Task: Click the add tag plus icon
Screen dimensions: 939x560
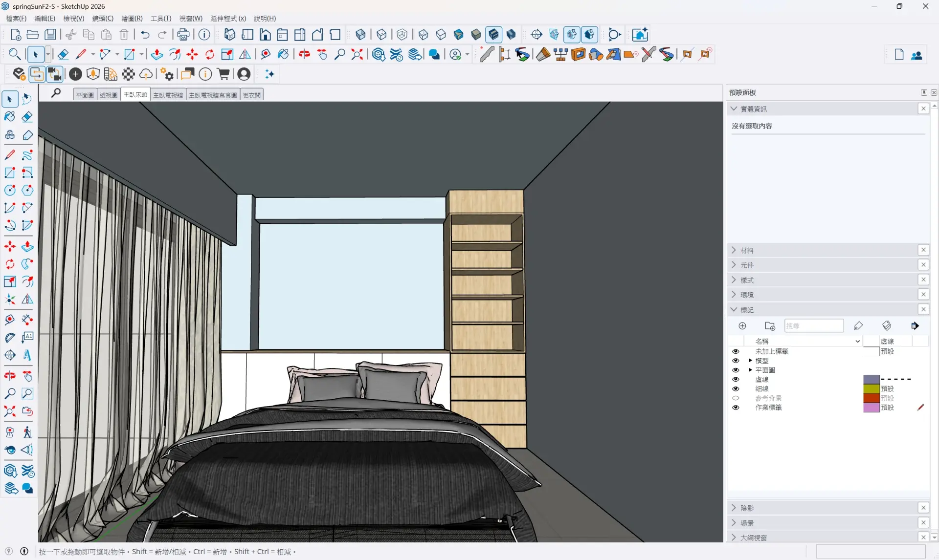Action: tap(742, 326)
